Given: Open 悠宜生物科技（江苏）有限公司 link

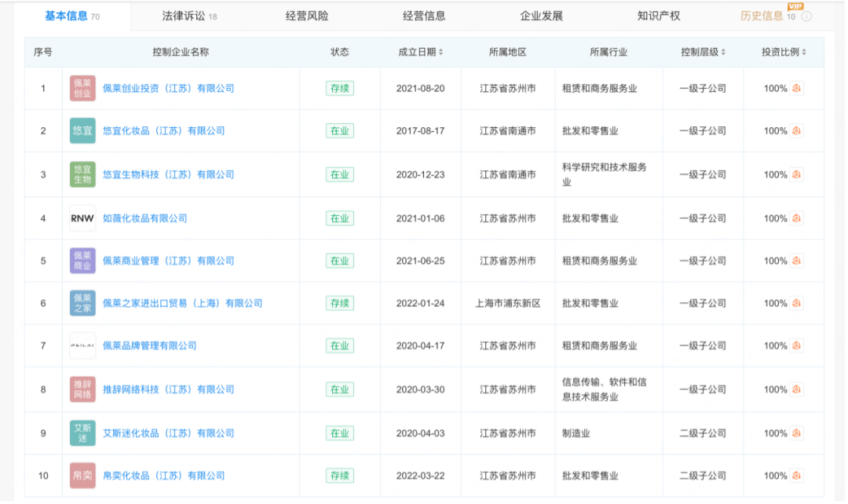Looking at the screenshot, I should [x=168, y=174].
